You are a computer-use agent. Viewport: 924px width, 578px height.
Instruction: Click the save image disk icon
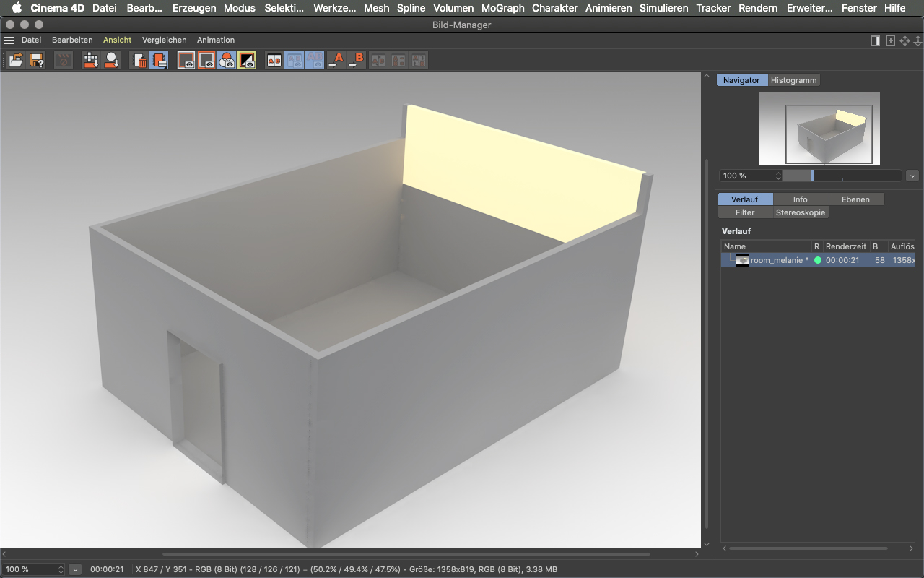36,61
